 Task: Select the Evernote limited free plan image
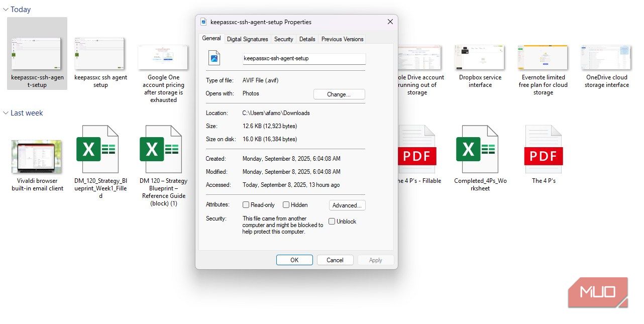tap(543, 57)
